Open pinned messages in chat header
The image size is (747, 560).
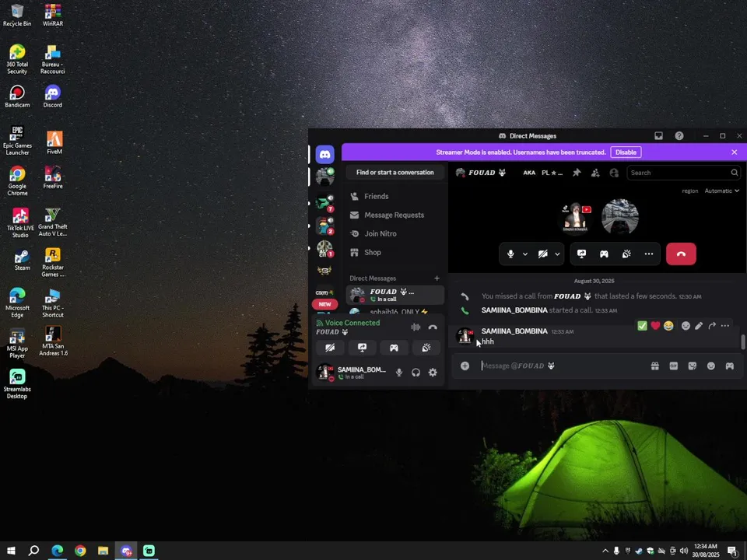click(x=577, y=173)
